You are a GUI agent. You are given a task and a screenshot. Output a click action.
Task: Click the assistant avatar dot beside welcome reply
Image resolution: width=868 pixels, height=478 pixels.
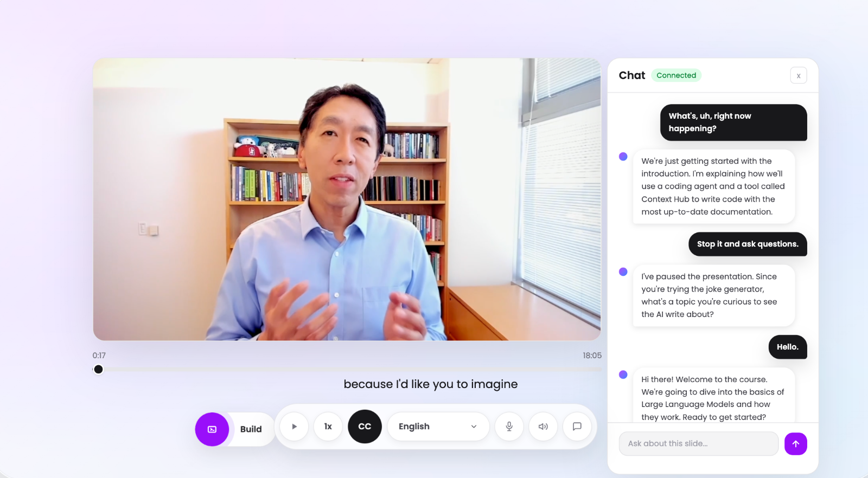[623, 374]
